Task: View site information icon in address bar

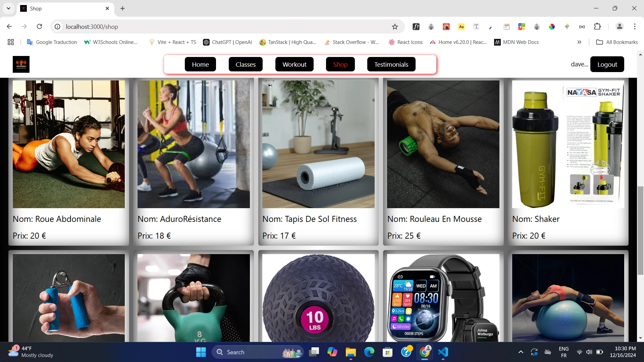Action: click(58, 27)
